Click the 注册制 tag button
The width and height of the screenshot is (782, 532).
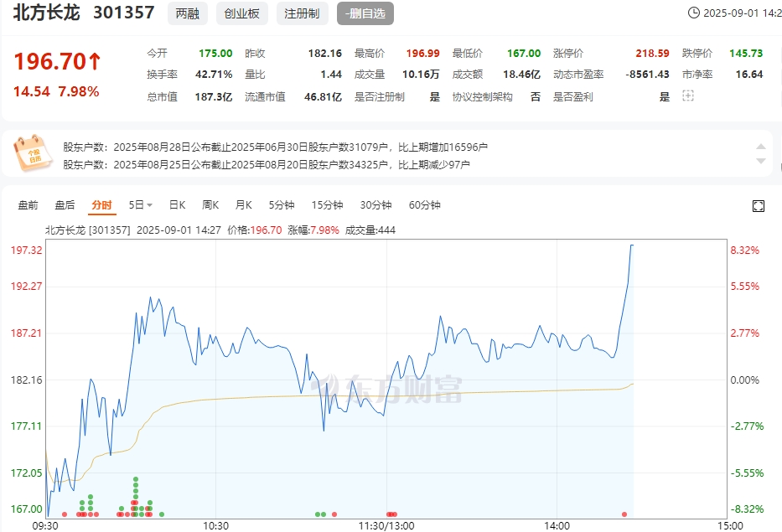[x=303, y=13]
